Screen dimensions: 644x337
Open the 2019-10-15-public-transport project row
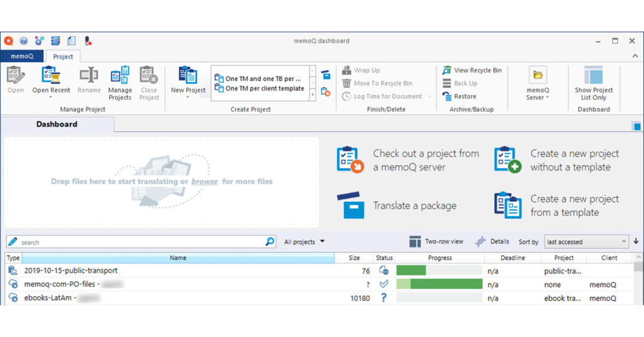71,270
